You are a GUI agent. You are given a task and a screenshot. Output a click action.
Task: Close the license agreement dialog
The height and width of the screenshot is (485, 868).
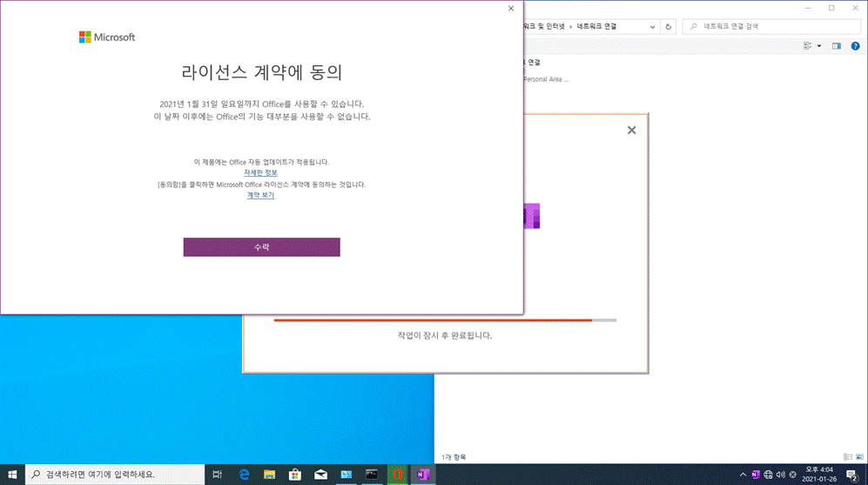[511, 9]
